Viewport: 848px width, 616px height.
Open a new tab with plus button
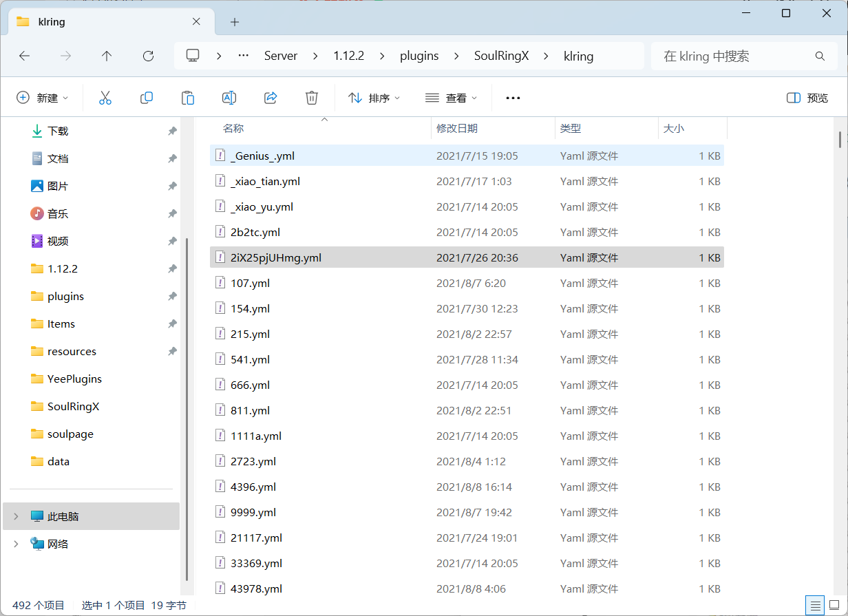coord(235,22)
